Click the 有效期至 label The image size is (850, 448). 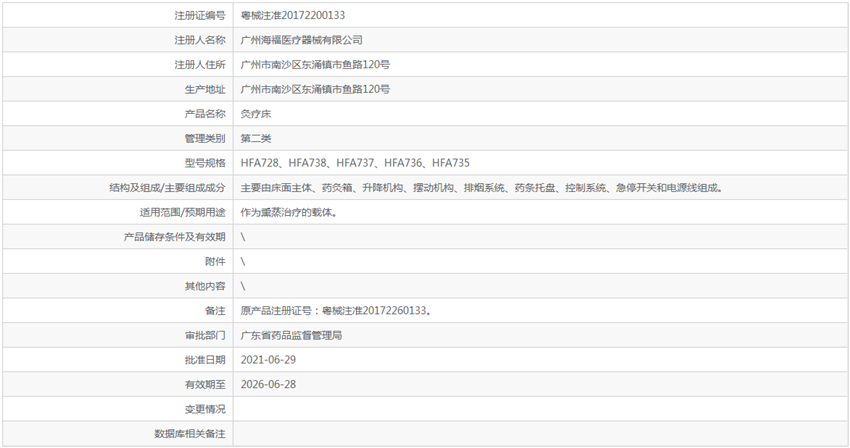(x=205, y=385)
